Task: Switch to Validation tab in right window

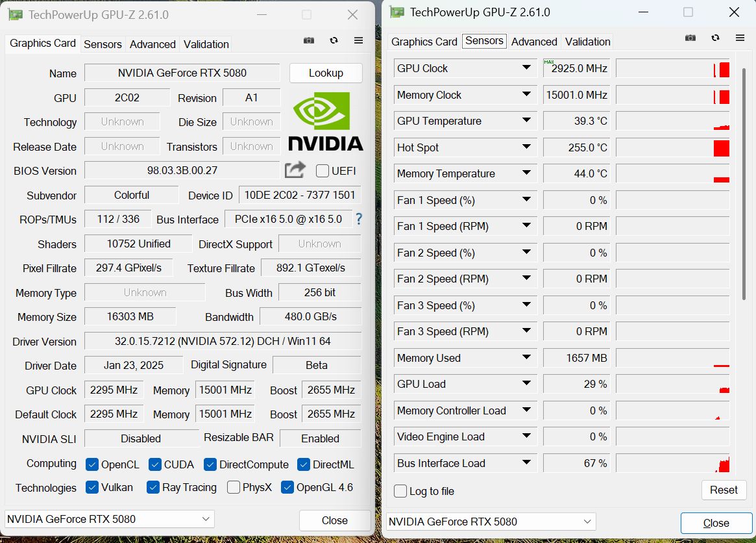Action: pos(587,42)
